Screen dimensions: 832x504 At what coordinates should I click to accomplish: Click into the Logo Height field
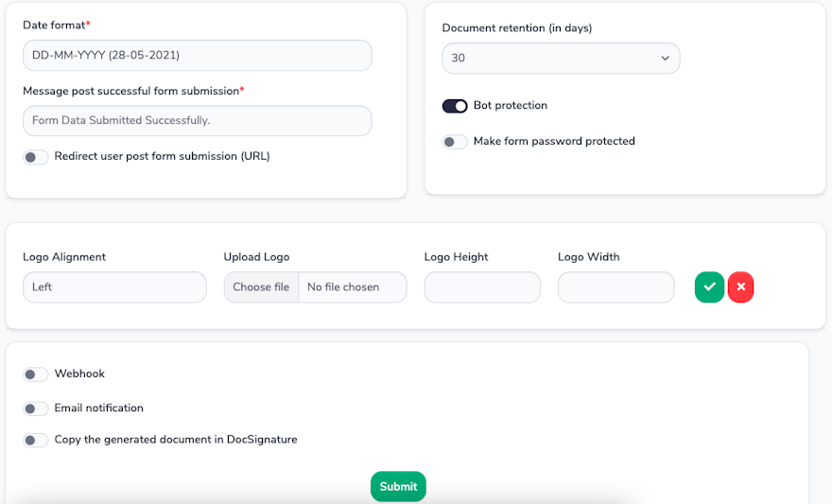[482, 287]
